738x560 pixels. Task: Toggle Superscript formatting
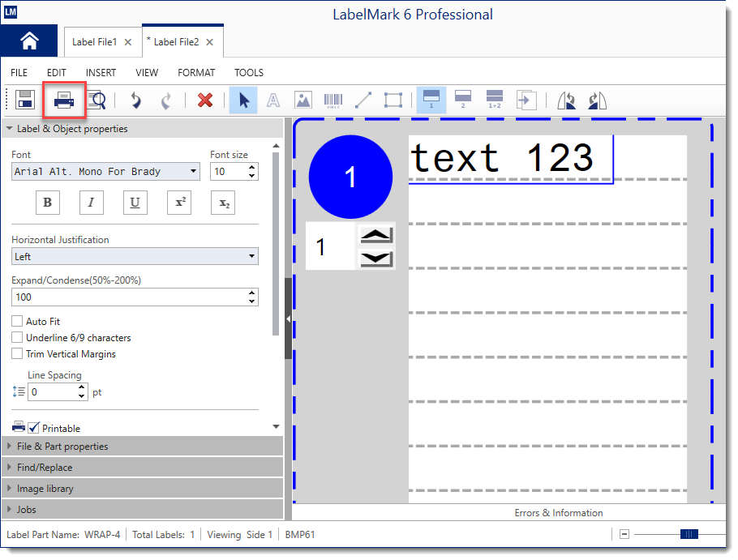pyautogui.click(x=179, y=203)
